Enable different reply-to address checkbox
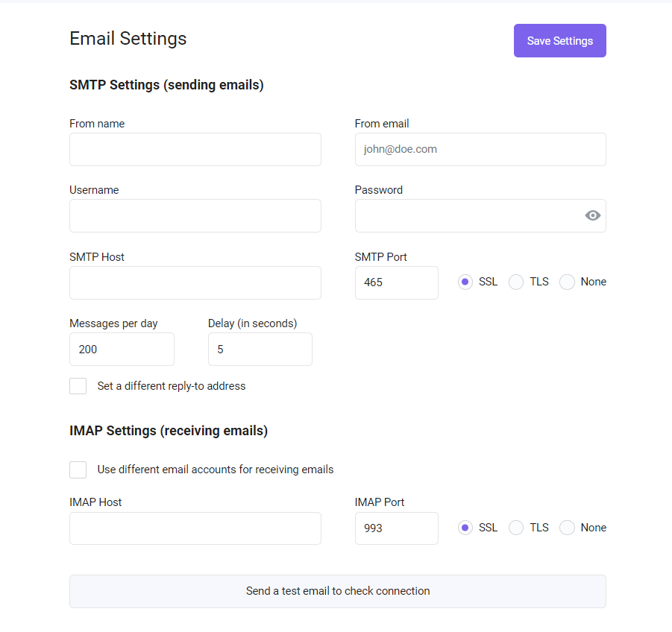The height and width of the screenshot is (632, 672). tap(78, 386)
